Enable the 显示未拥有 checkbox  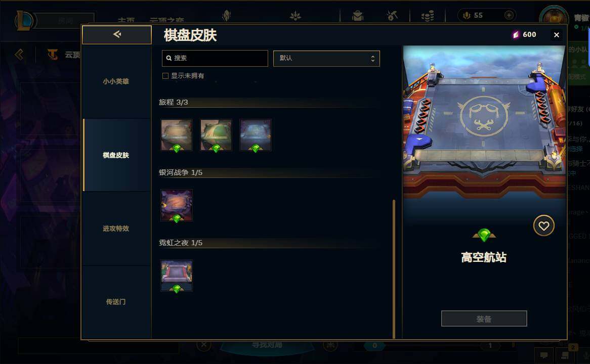pyautogui.click(x=165, y=76)
